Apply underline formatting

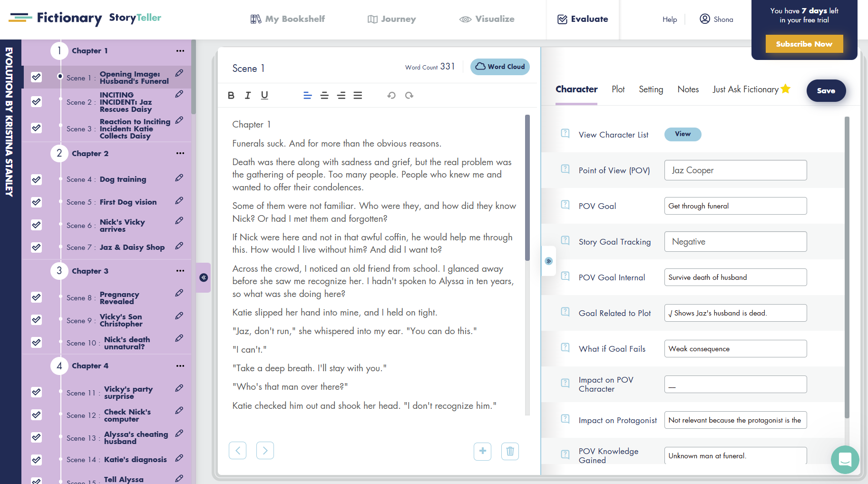click(x=264, y=95)
